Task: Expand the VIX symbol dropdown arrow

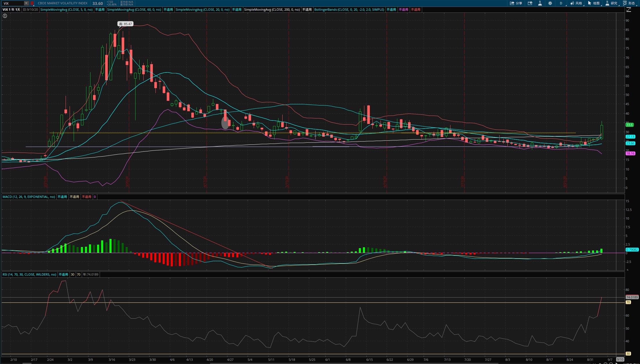Action: [x=26, y=3]
